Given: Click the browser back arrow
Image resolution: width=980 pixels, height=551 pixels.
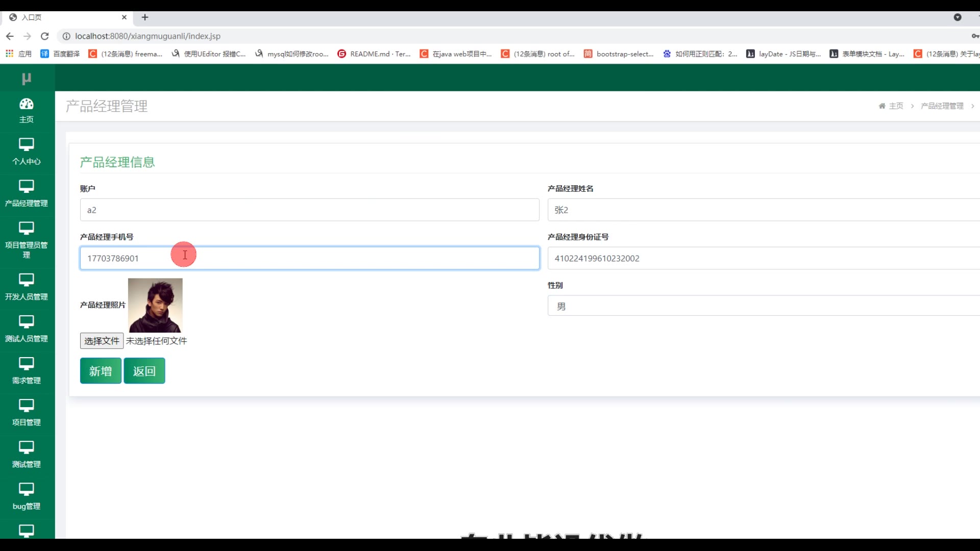Looking at the screenshot, I should pos(10,36).
